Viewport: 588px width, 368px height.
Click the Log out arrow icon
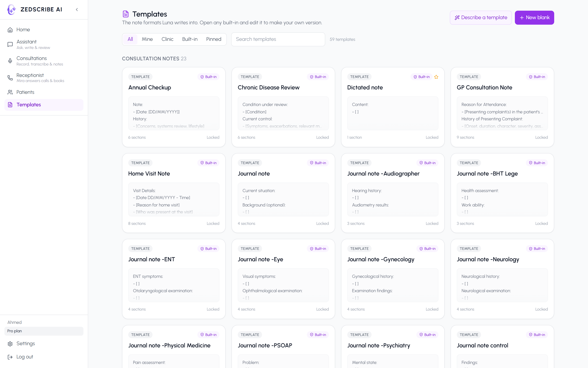click(10, 357)
